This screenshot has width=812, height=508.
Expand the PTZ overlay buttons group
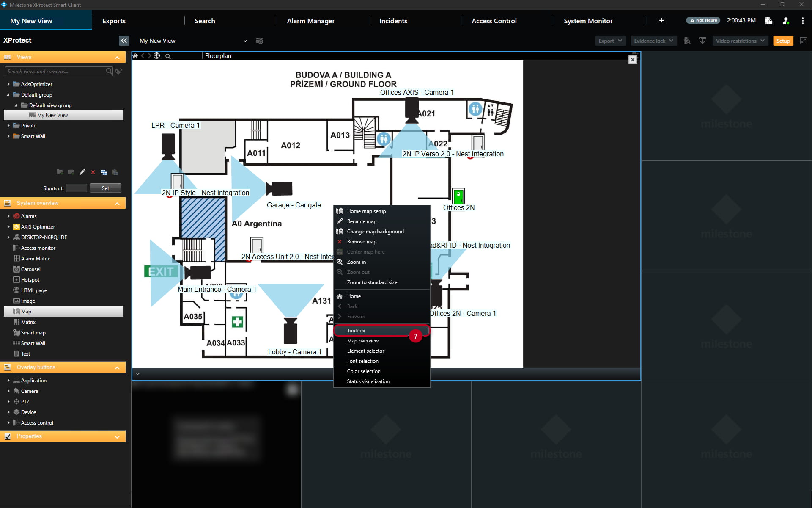coord(8,402)
